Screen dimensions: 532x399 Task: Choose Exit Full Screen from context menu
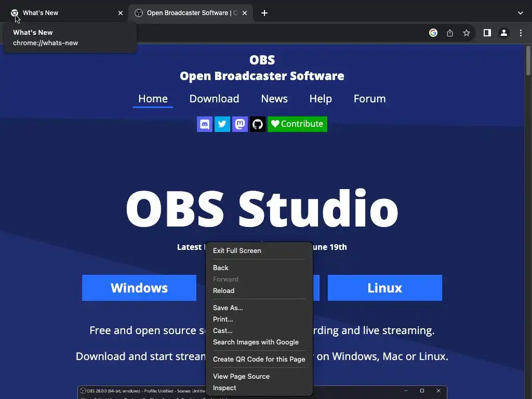pyautogui.click(x=259, y=251)
